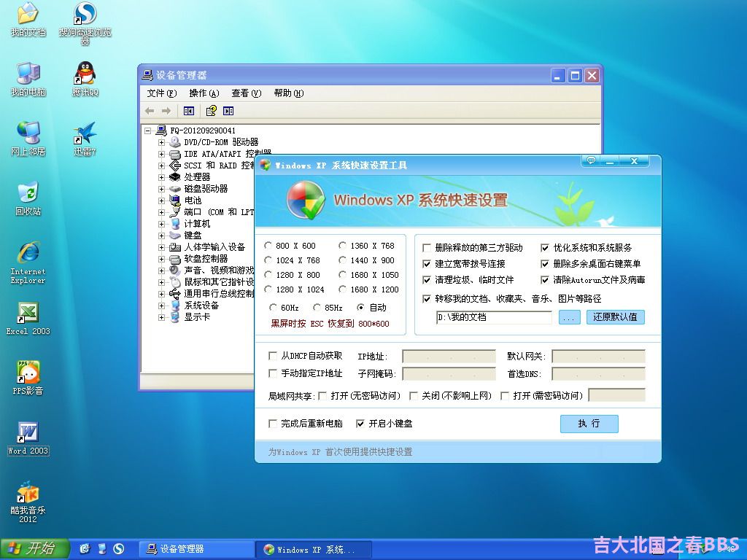Check 完成后重新电脑 checkbox
Viewport: 747px width, 560px height.
(273, 424)
